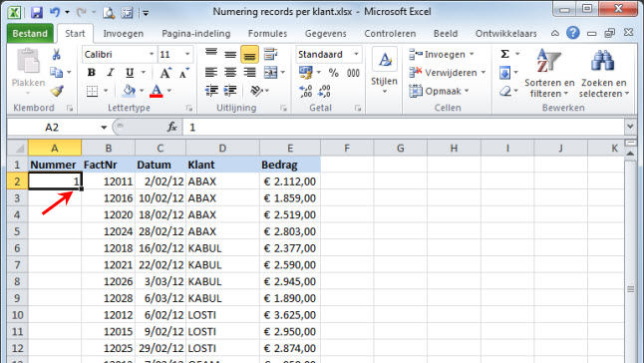Open the Bestand tab

[30, 33]
